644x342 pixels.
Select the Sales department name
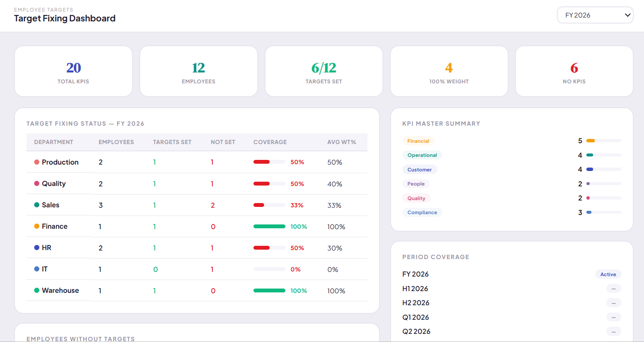coord(50,205)
